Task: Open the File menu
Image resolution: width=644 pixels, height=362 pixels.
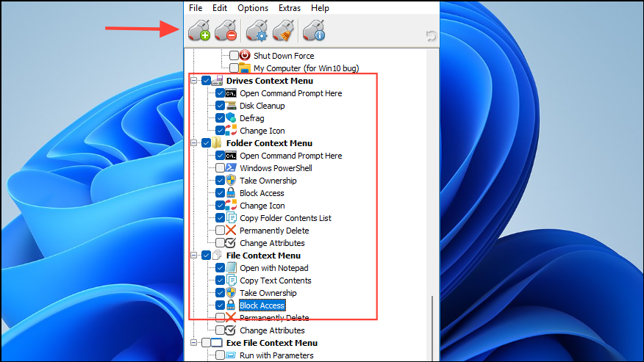Action: pyautogui.click(x=196, y=8)
